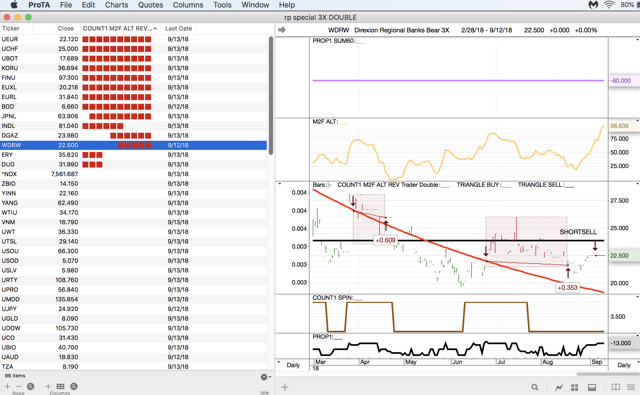This screenshot has height=395, width=640.
Task: Sort the list by the Close column header
Action: point(57,29)
